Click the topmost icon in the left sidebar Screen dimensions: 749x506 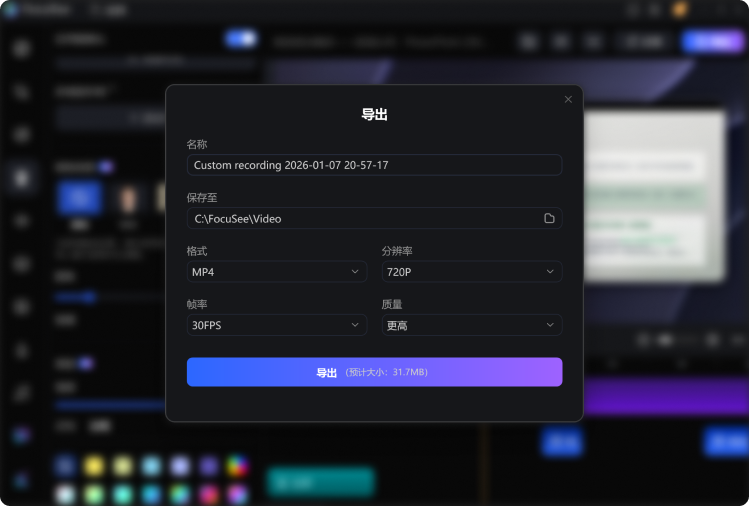(x=21, y=49)
